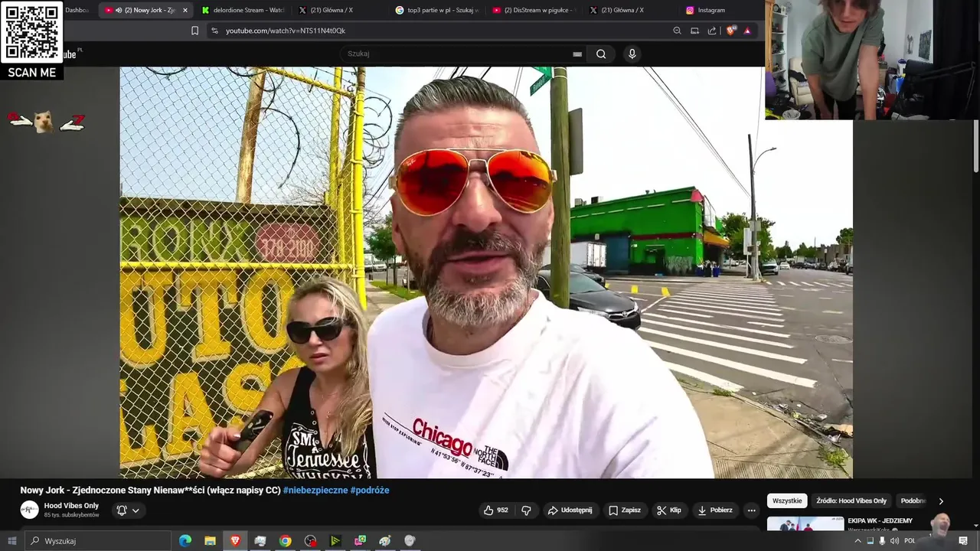Open the Windows Start menu

(x=11, y=541)
